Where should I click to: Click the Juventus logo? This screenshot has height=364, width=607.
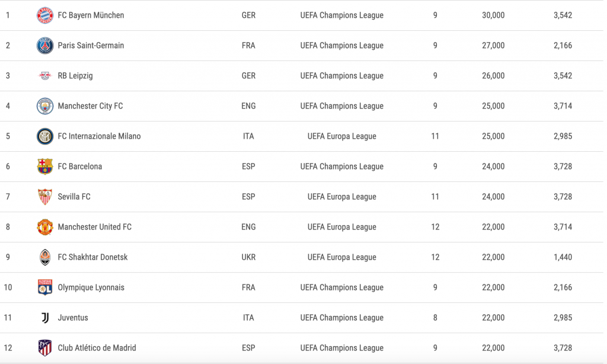point(45,318)
